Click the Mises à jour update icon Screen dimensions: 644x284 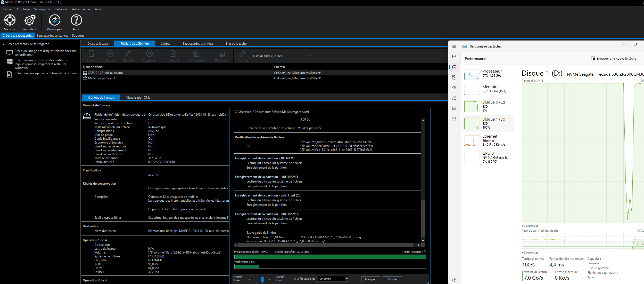tap(55, 20)
